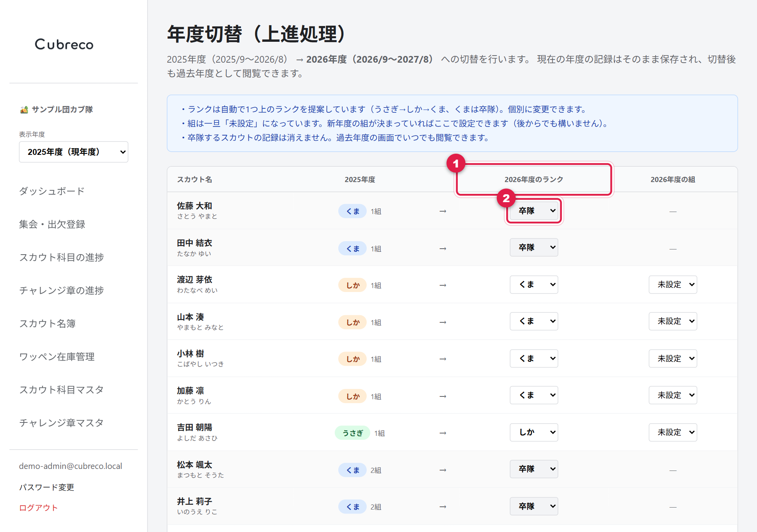Open ワッペン在庫管理
This screenshot has height=532, width=757.
pos(57,357)
